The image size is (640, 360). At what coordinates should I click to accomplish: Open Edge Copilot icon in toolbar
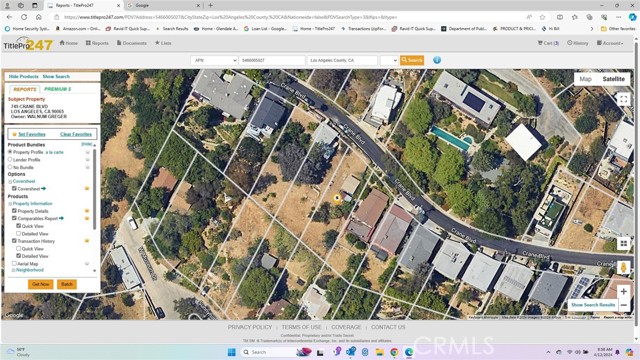pos(632,17)
